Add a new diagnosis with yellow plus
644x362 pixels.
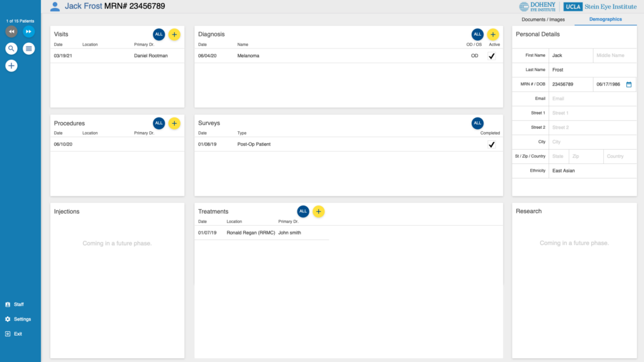pyautogui.click(x=493, y=35)
